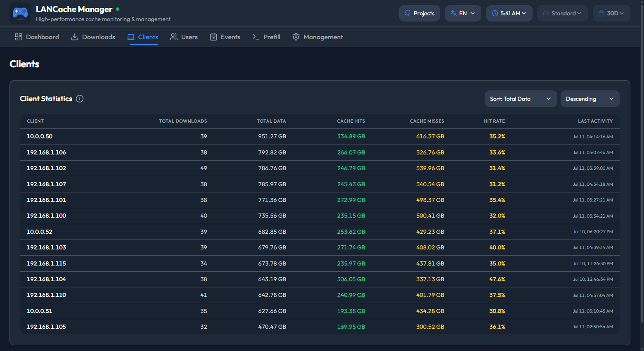The height and width of the screenshot is (351, 644).
Task: Click the clock icon beside 5:41 AM
Action: [x=495, y=13]
